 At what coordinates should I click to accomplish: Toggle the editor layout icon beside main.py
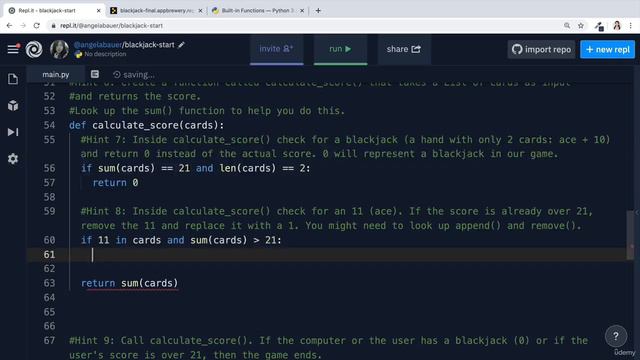pyautogui.click(x=95, y=74)
